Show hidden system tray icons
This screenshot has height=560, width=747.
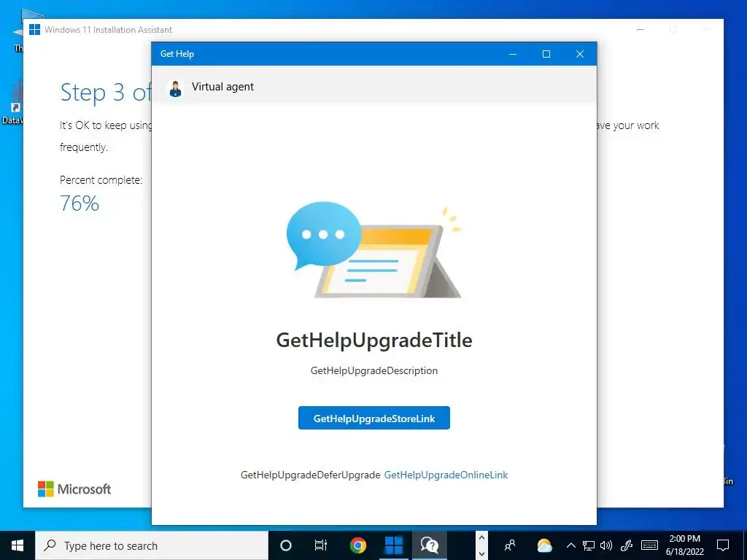click(x=570, y=545)
